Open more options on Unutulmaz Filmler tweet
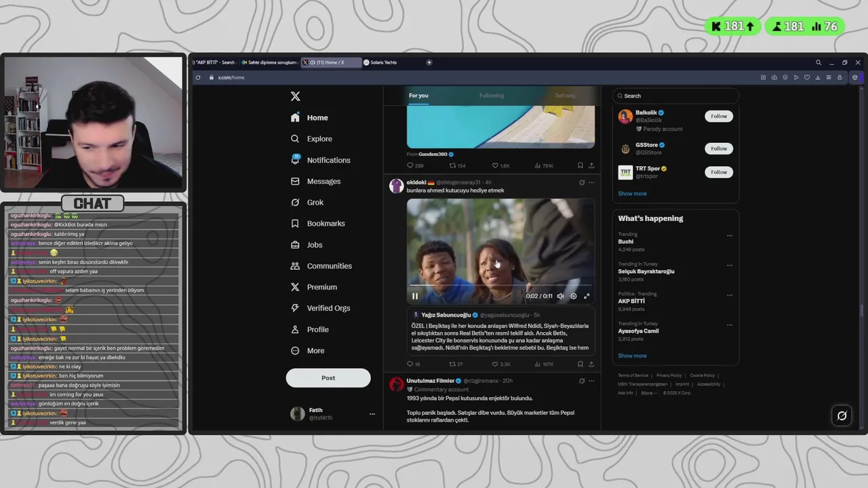 tap(591, 381)
